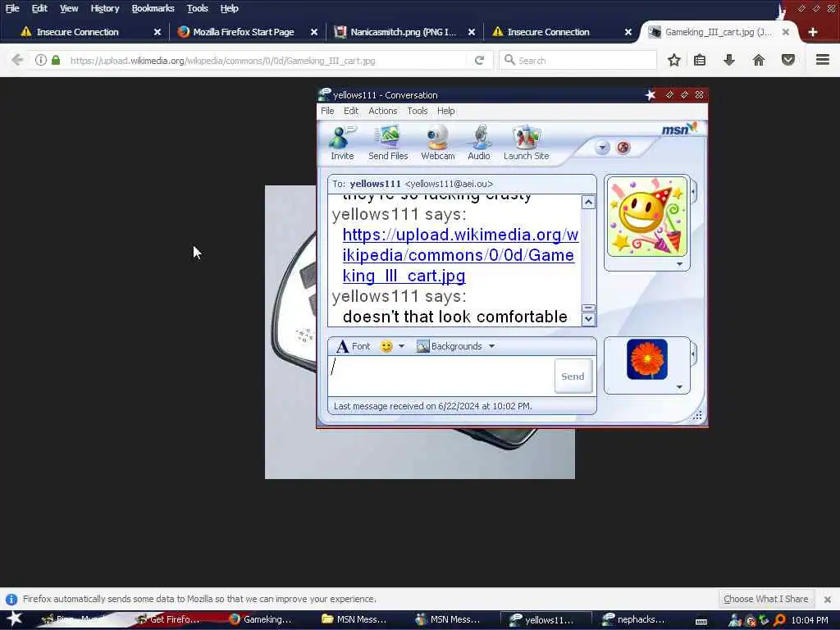Click the Firefox URL address field

click(x=268, y=61)
